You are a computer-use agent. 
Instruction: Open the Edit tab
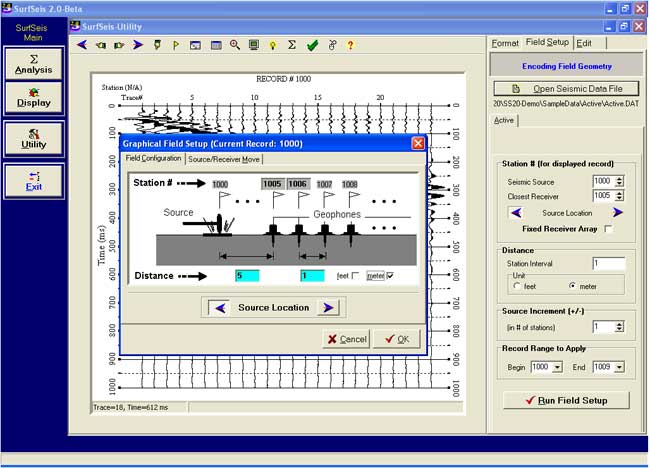584,43
